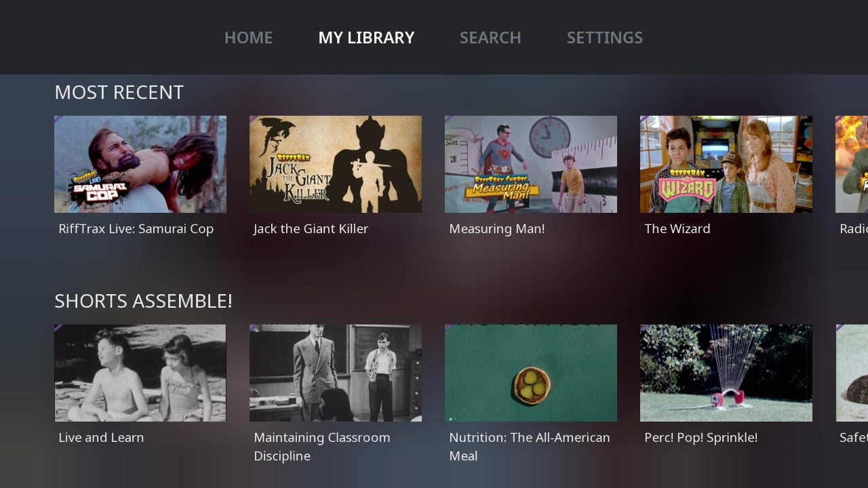
Task: Play the Measuring Man! thumbnail
Action: [531, 164]
